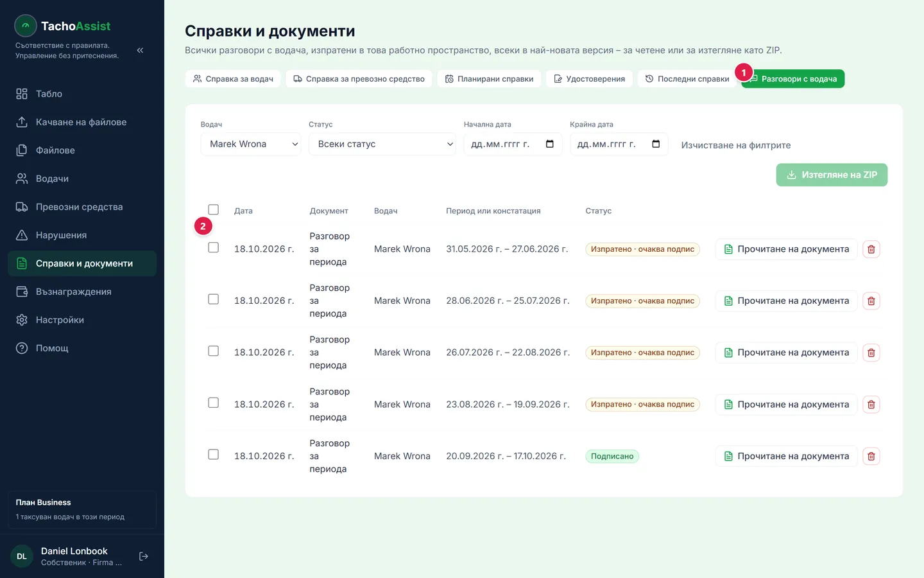Navigate to Водачи in sidebar
Viewport: 924px width, 578px height.
pos(82,179)
